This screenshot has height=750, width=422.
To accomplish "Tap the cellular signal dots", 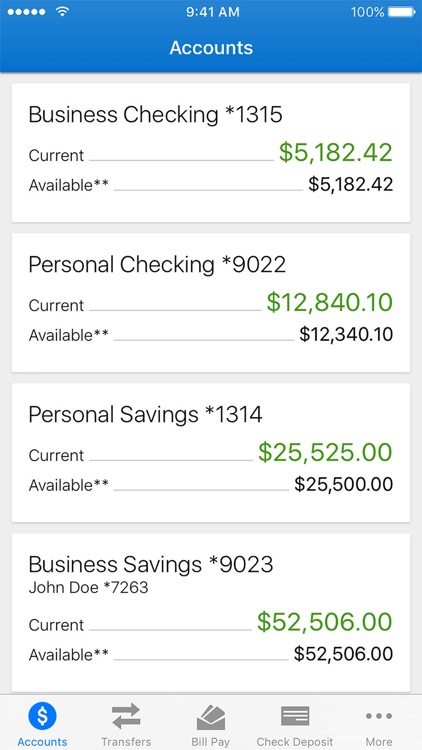I will coord(28,12).
